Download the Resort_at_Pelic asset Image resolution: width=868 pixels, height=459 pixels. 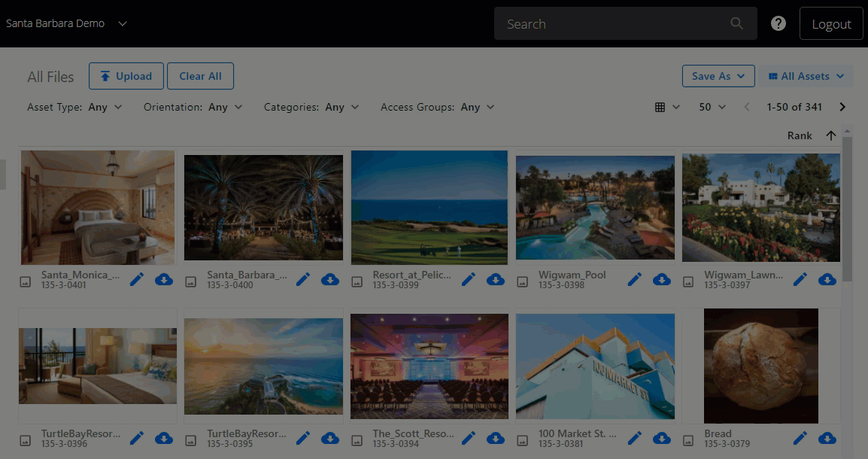click(496, 280)
